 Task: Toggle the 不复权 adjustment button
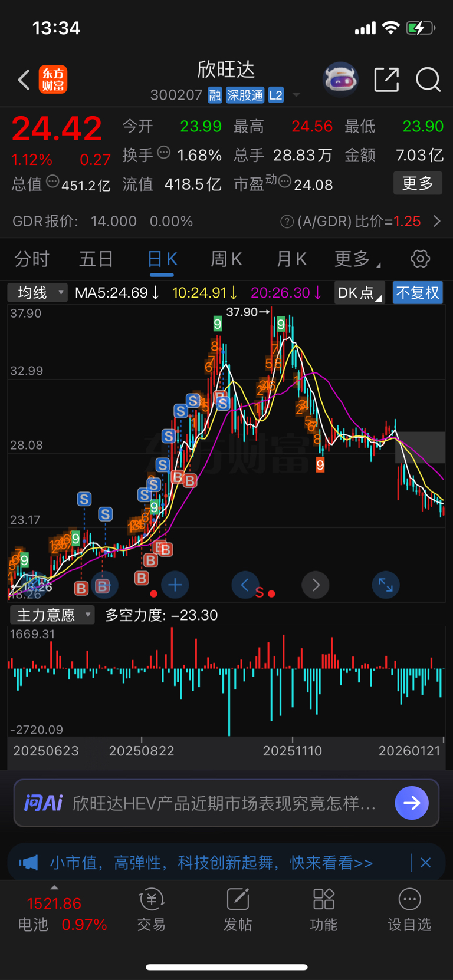tap(418, 293)
